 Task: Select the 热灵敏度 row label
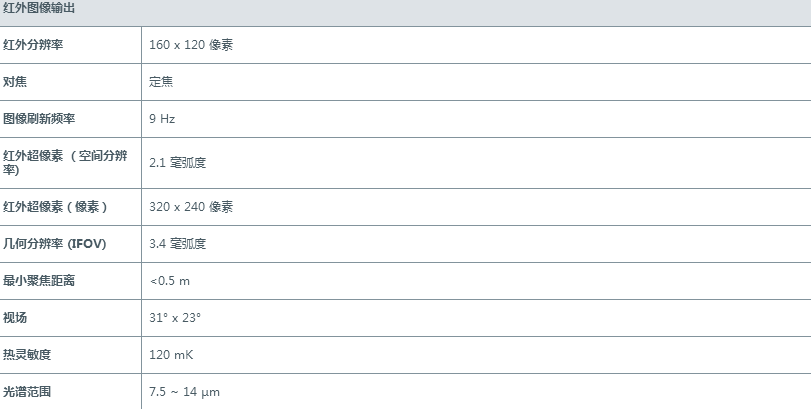click(27, 354)
